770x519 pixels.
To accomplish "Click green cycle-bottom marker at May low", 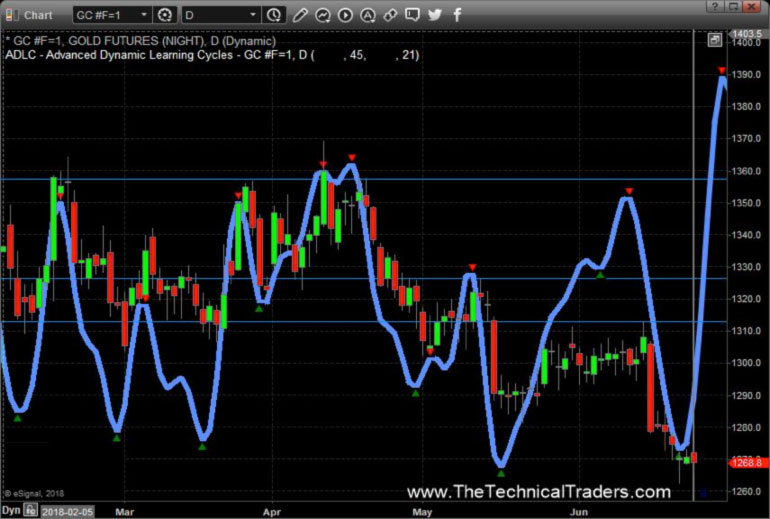I will pos(500,474).
